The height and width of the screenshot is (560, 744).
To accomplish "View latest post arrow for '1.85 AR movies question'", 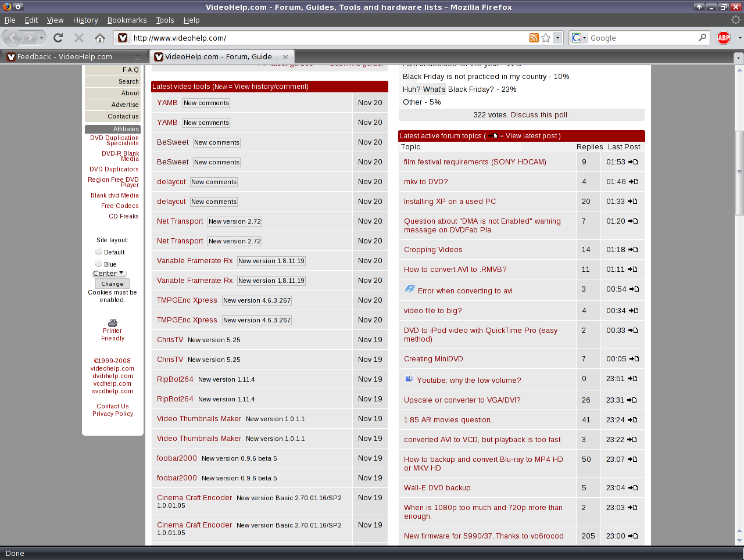I will [632, 420].
